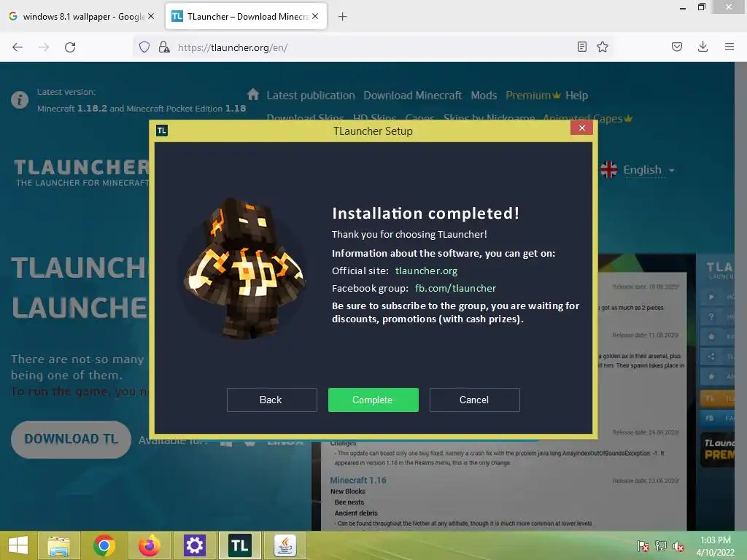Go back in the Firefox browser
This screenshot has width=747, height=560.
(18, 47)
